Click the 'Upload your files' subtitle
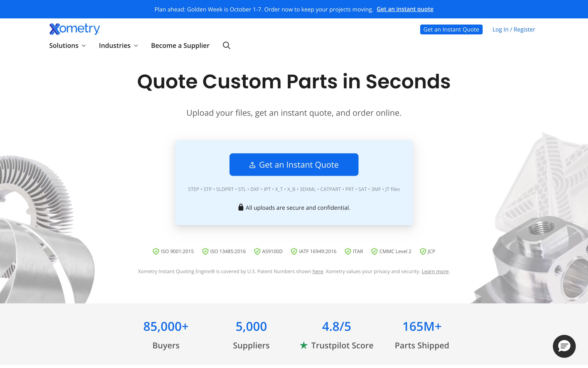The image size is (588, 368). (294, 113)
